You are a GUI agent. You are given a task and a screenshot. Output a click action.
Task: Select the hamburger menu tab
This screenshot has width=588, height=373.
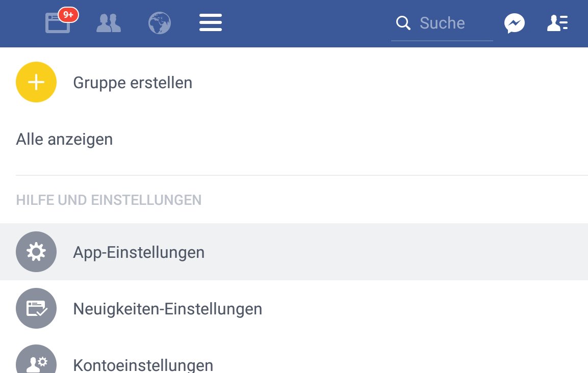tap(211, 23)
